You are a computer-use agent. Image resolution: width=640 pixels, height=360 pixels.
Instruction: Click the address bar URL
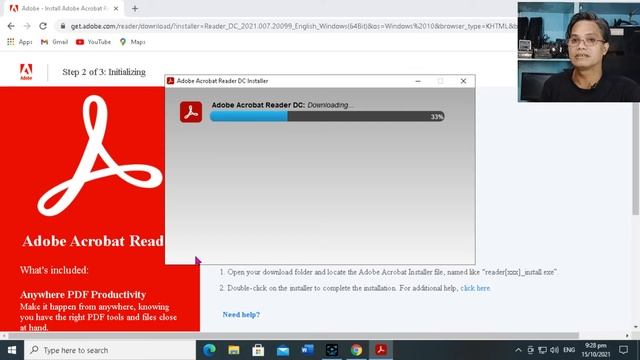(293, 26)
